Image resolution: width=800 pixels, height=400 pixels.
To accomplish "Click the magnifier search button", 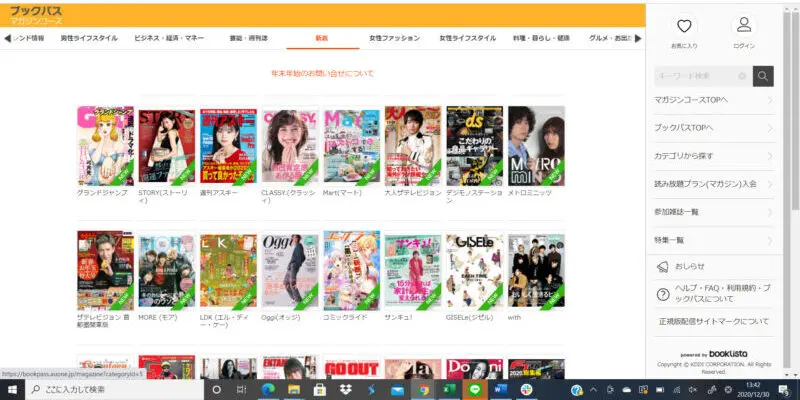I will point(763,76).
